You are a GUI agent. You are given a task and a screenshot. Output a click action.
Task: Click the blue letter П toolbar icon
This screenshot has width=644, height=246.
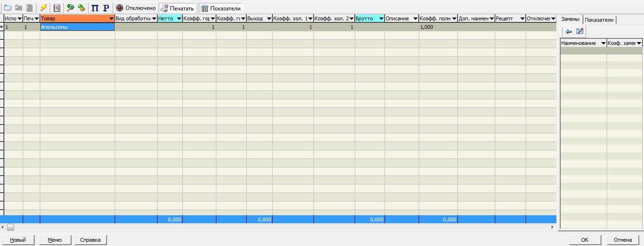(x=95, y=8)
